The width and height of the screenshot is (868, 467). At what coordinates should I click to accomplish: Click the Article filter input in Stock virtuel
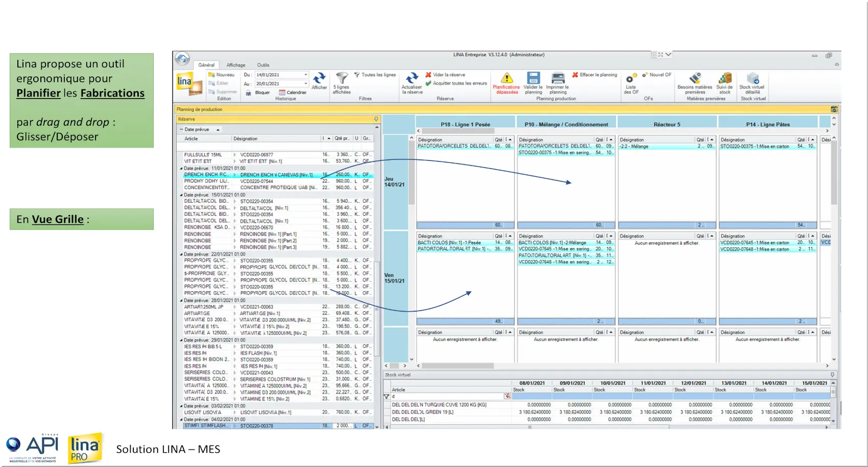447,396
